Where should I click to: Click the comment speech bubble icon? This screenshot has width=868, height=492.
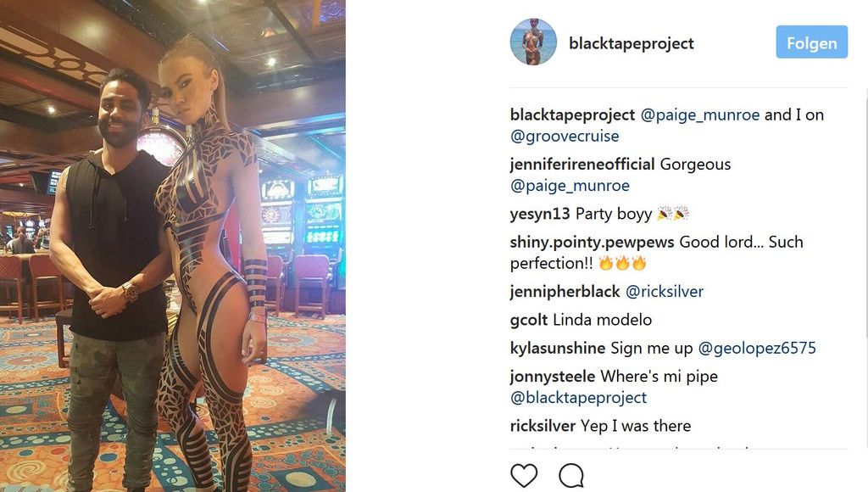[x=571, y=475]
